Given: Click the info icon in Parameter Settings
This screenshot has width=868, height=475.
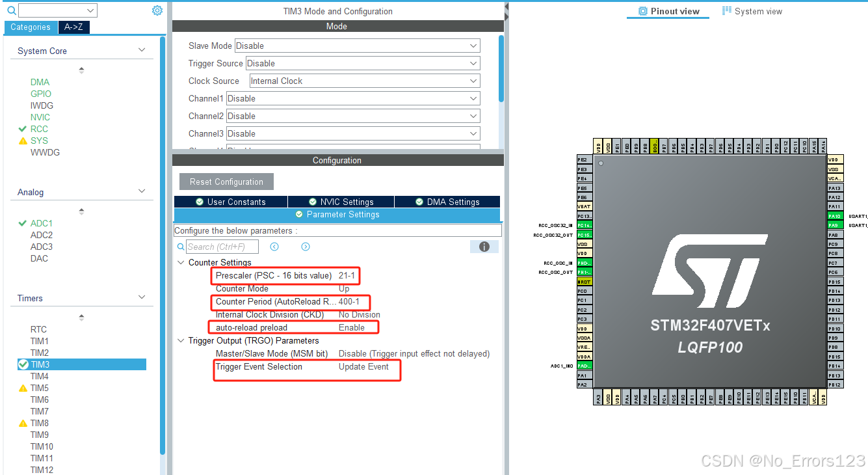Looking at the screenshot, I should point(484,246).
